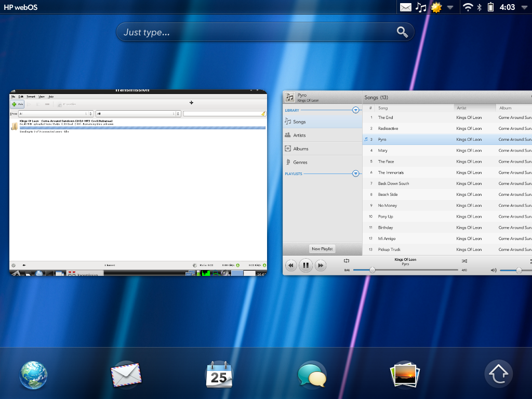Mute audio with the speaker icon
This screenshot has height=399, width=532.
[494, 270]
